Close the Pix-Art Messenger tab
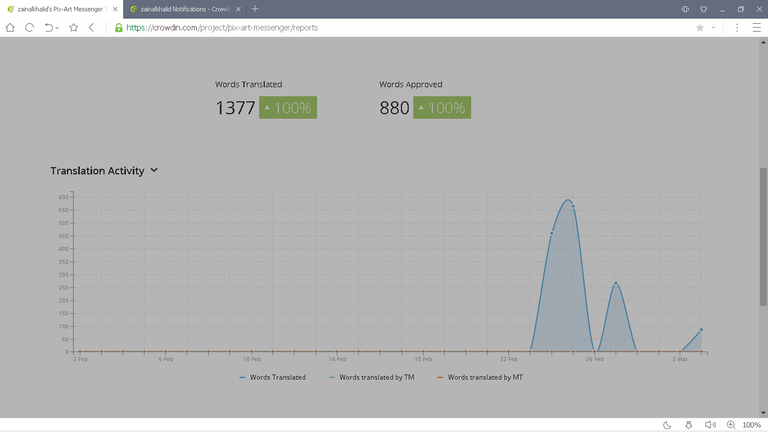The image size is (768, 432). pyautogui.click(x=115, y=9)
